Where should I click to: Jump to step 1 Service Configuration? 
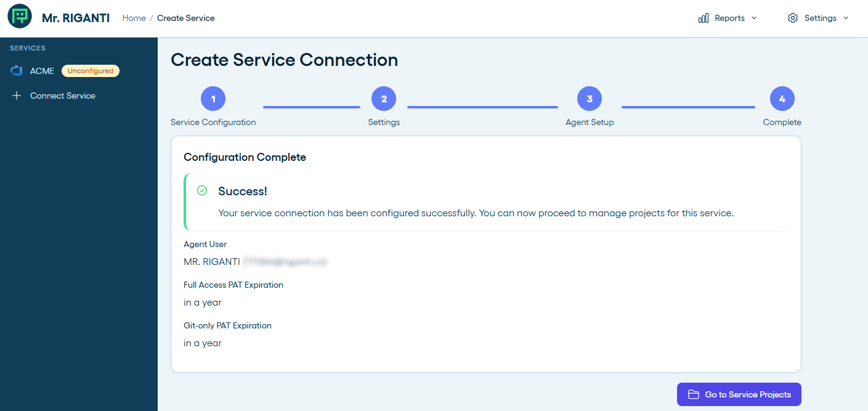point(213,99)
